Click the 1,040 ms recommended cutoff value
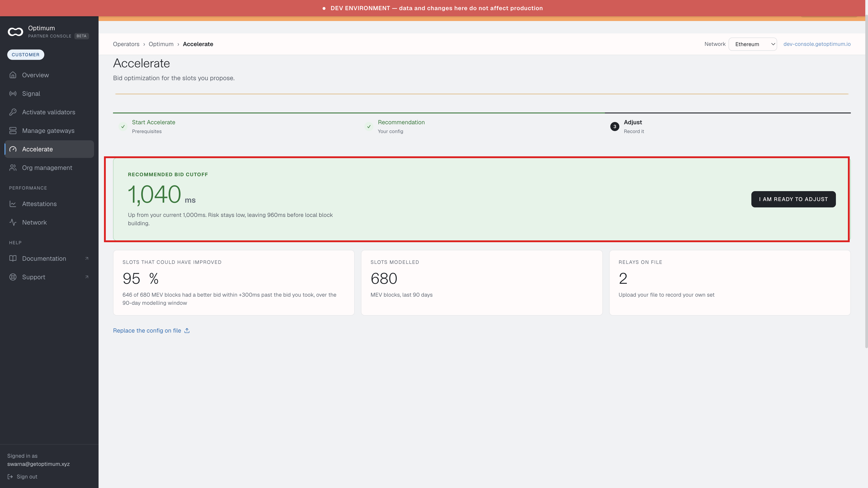The height and width of the screenshot is (488, 868). click(162, 194)
